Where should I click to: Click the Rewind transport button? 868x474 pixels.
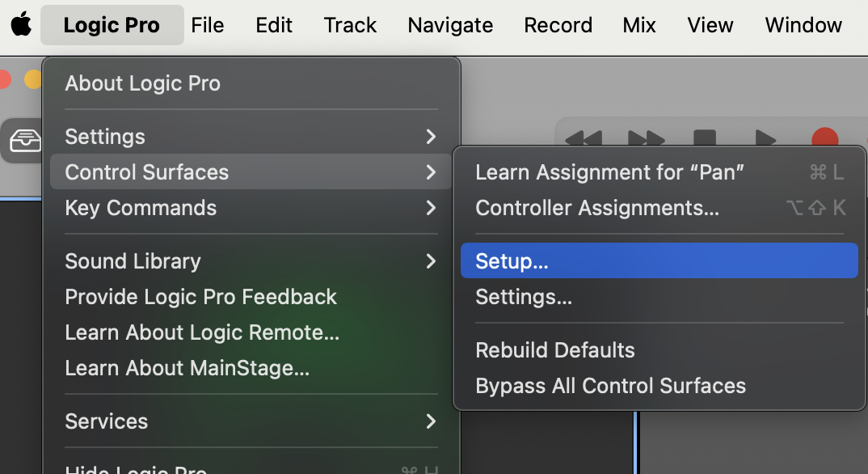[x=584, y=138]
